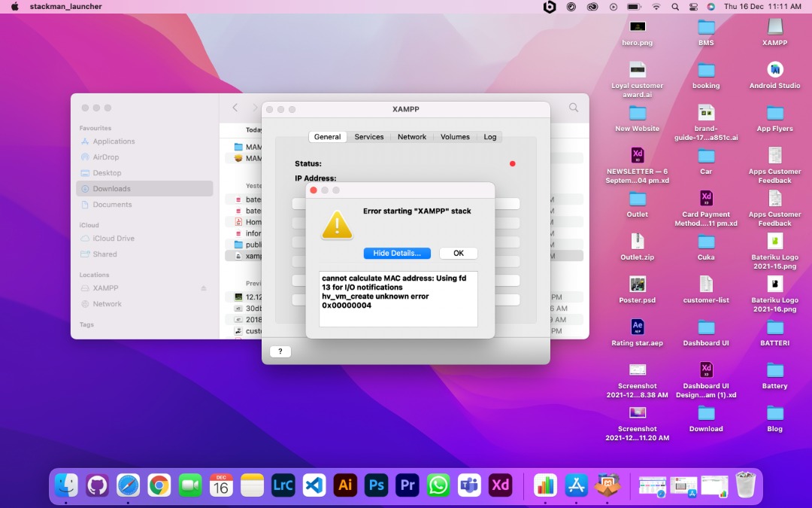Select Network in Finder sidebar

click(x=107, y=304)
